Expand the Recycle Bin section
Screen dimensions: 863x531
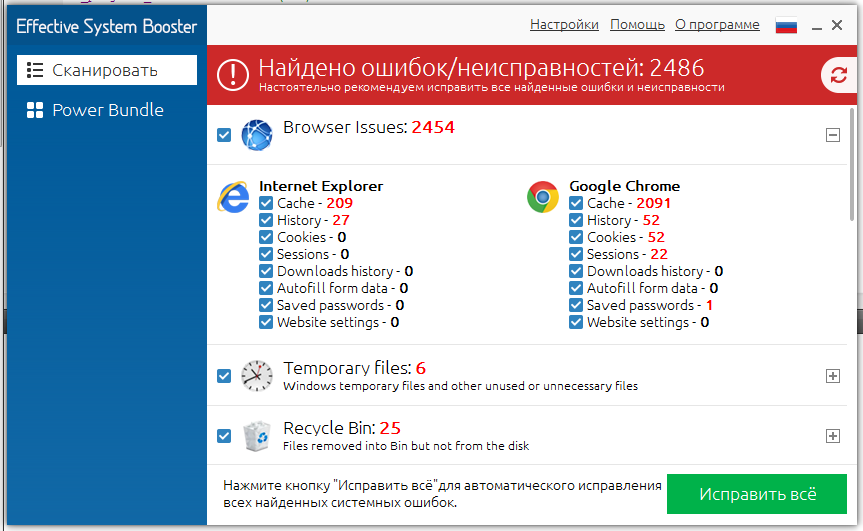click(x=832, y=436)
